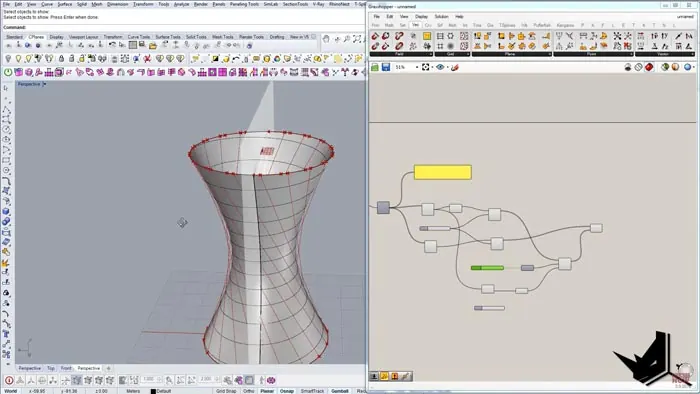
Task: Click the first red field component icon
Action: pyautogui.click(x=375, y=36)
